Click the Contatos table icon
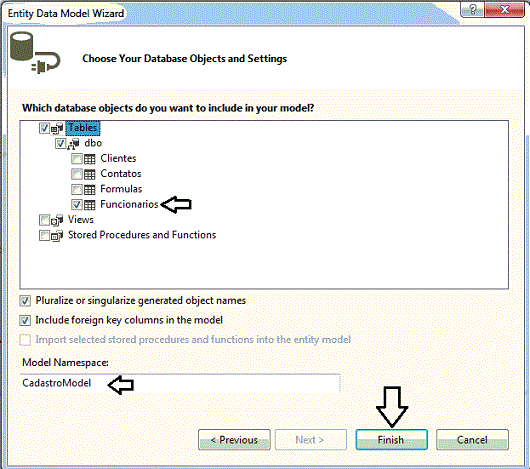Image resolution: width=530 pixels, height=469 pixels. pyautogui.click(x=90, y=174)
